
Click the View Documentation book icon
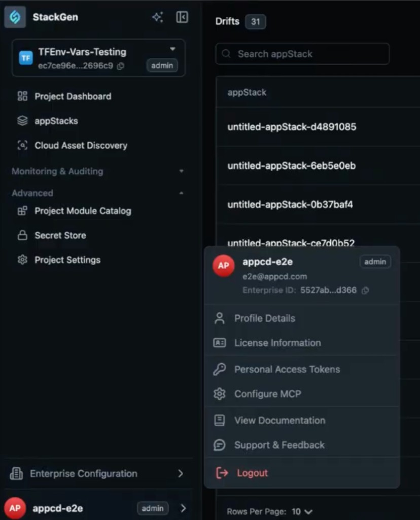click(219, 420)
